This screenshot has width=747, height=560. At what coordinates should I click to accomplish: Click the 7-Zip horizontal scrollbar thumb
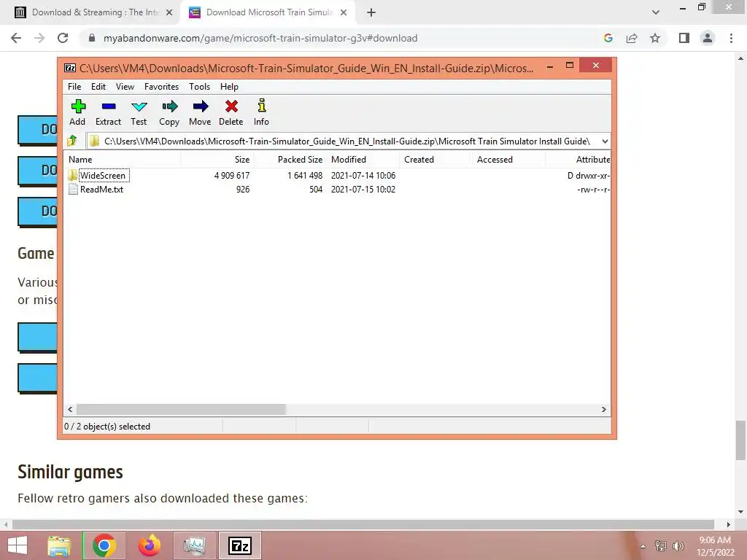(x=181, y=410)
